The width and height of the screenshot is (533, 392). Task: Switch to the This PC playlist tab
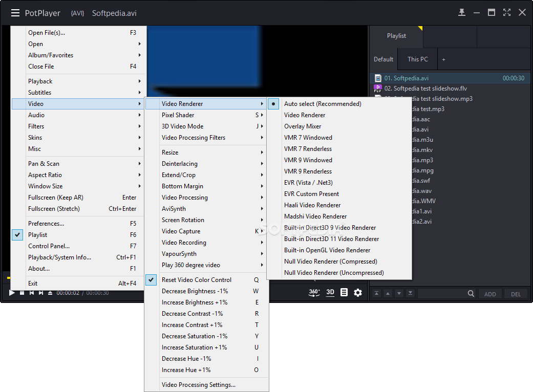pos(417,59)
